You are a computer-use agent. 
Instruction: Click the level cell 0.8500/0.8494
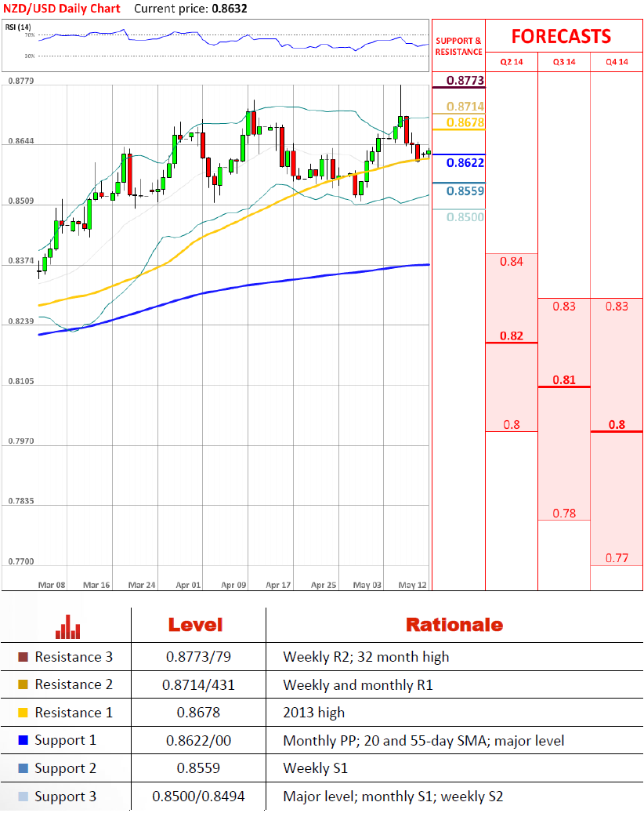click(x=198, y=796)
